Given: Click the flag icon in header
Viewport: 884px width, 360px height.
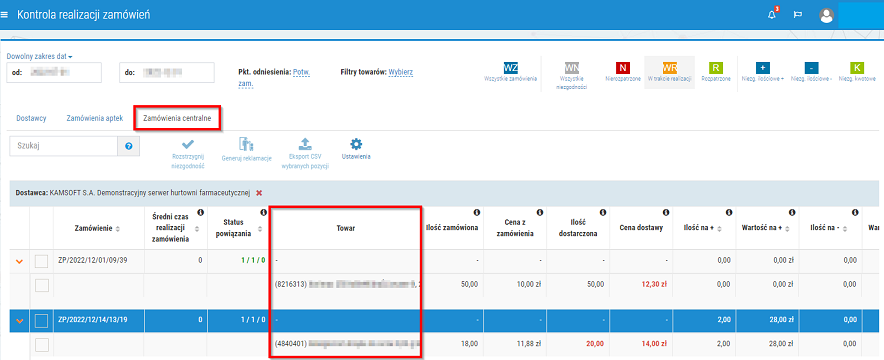Looking at the screenshot, I should [x=798, y=15].
